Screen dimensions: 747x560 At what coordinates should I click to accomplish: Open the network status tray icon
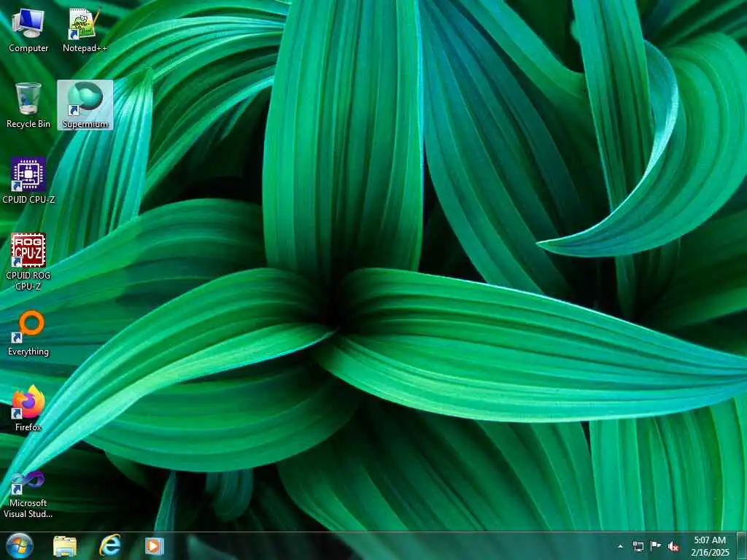(x=638, y=546)
